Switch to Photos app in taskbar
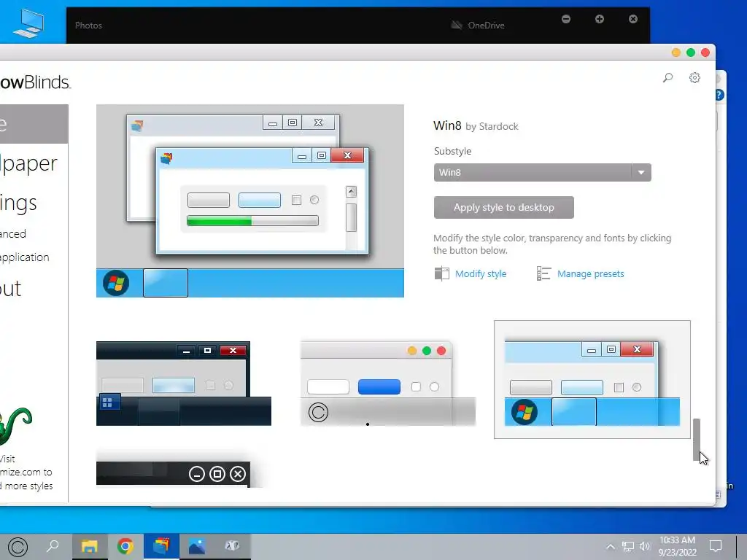This screenshot has width=747, height=560. pyautogui.click(x=197, y=546)
